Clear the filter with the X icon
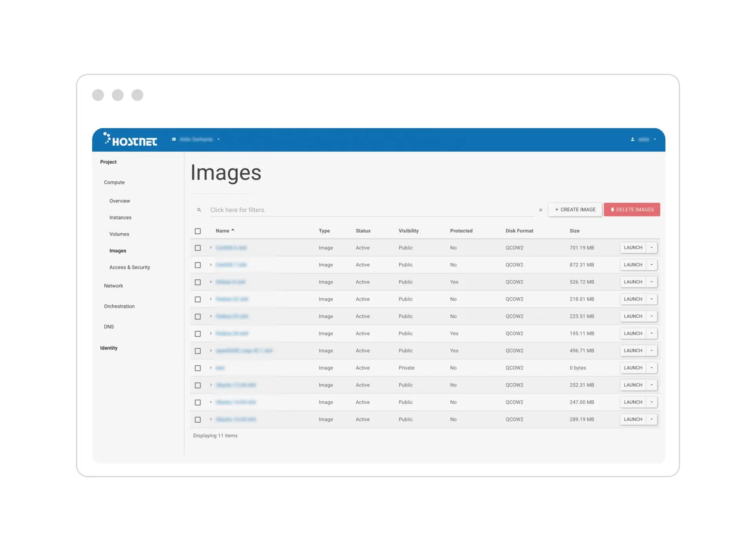 [541, 210]
